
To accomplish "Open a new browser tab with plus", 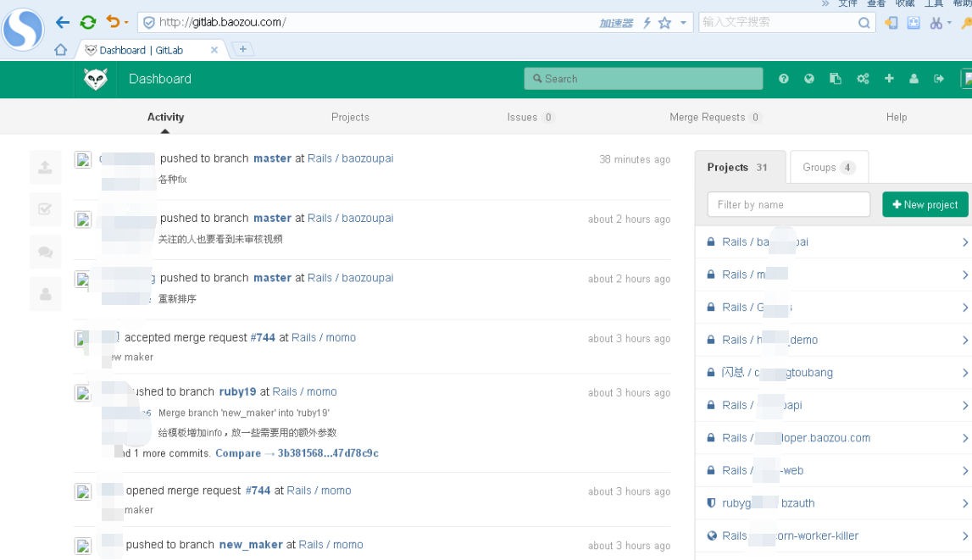I will point(243,49).
